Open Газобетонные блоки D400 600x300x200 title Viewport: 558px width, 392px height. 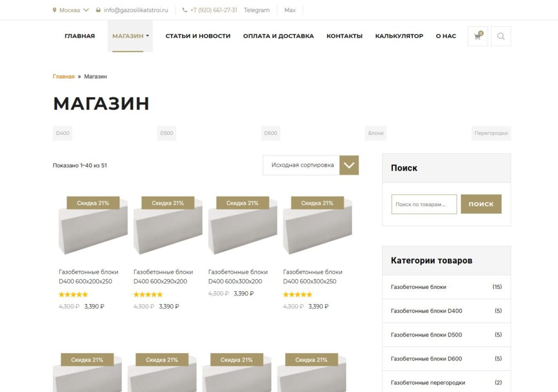point(238,276)
